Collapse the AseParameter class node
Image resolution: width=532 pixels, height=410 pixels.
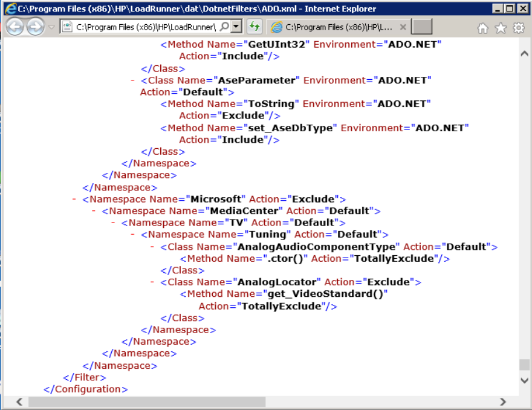click(132, 80)
